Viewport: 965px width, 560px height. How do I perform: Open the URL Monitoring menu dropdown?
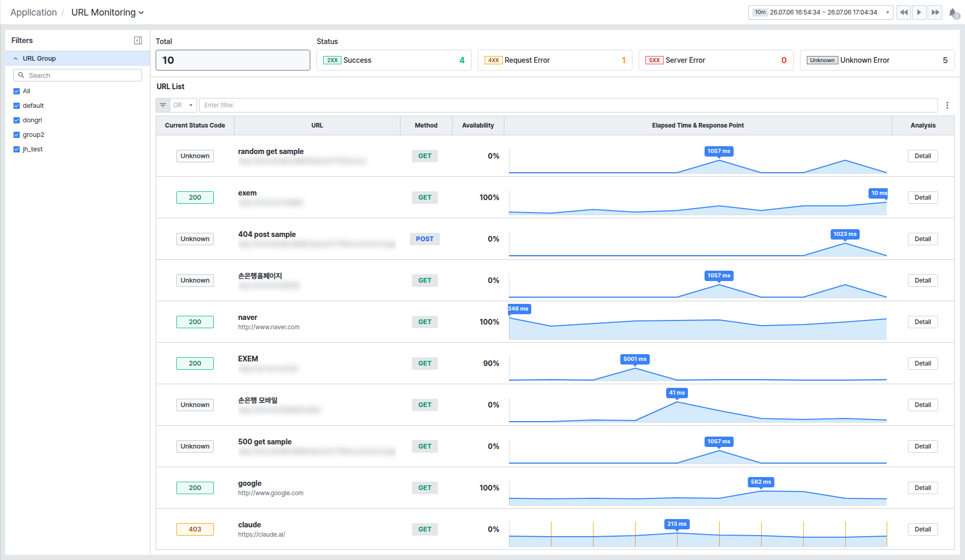tap(107, 12)
